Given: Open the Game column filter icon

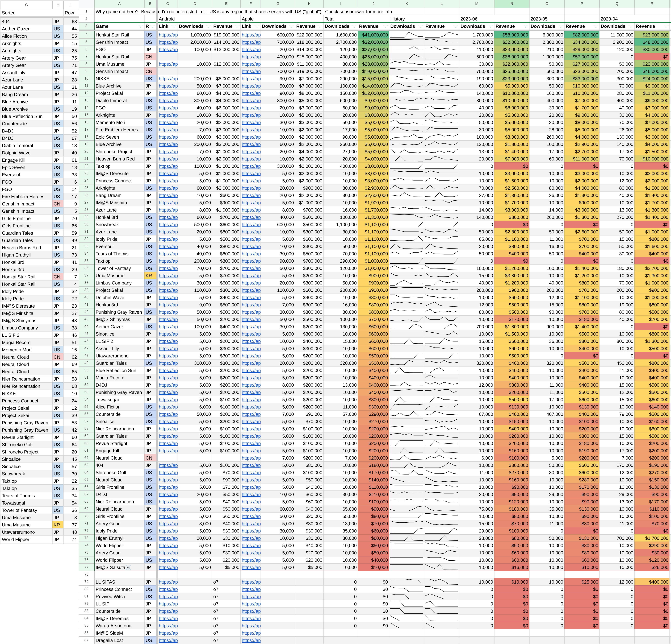Looking at the screenshot, I should (x=140, y=26).
